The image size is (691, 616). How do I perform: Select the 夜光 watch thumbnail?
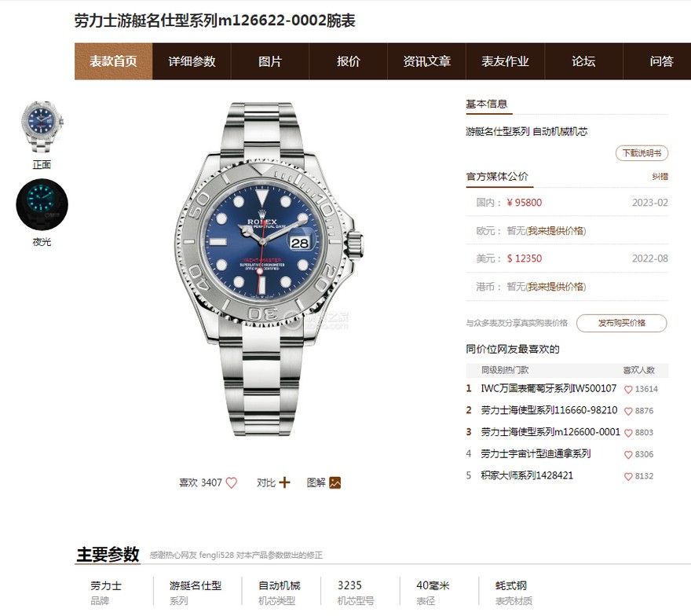pos(42,204)
